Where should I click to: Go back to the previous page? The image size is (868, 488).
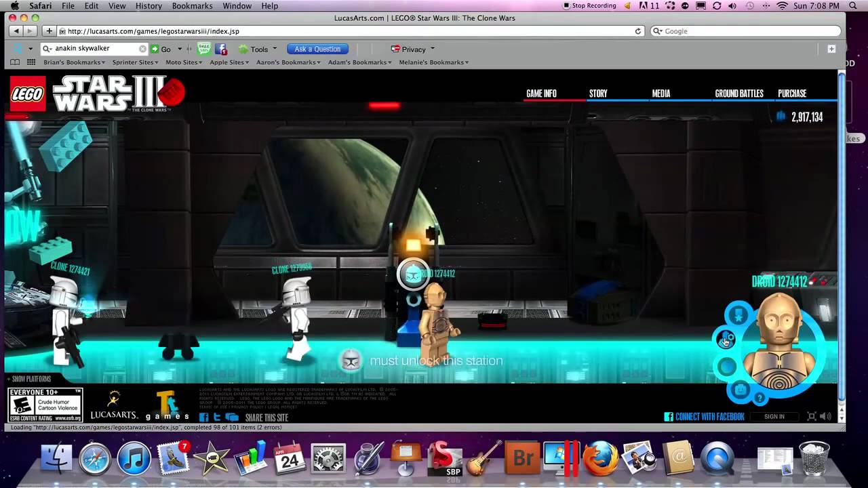(x=16, y=31)
